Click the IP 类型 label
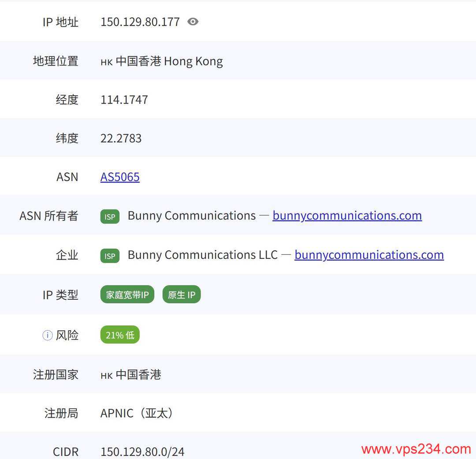476x459 pixels. [60, 295]
